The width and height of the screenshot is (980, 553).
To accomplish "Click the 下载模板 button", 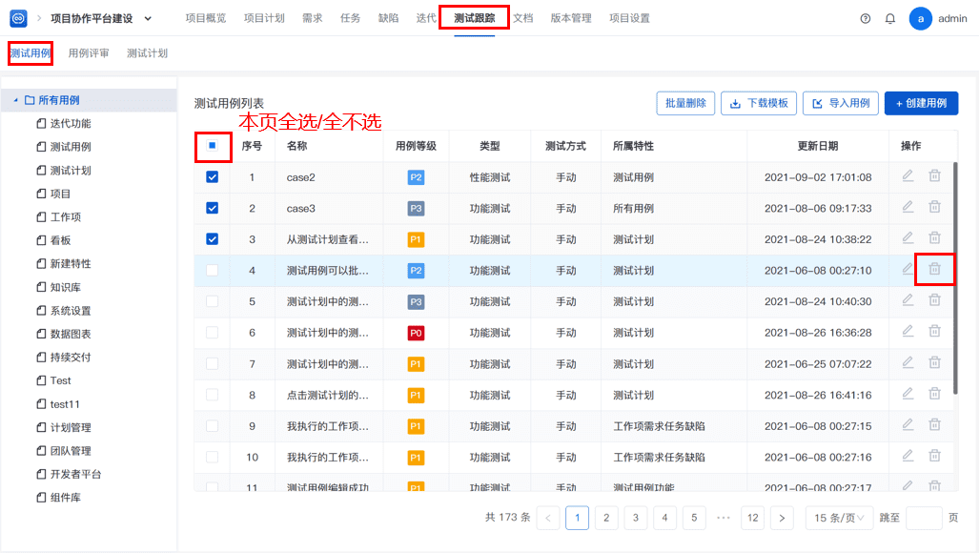I will point(759,103).
